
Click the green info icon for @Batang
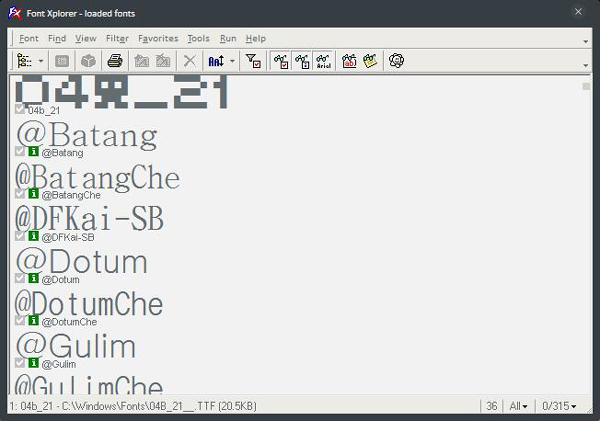pos(34,151)
